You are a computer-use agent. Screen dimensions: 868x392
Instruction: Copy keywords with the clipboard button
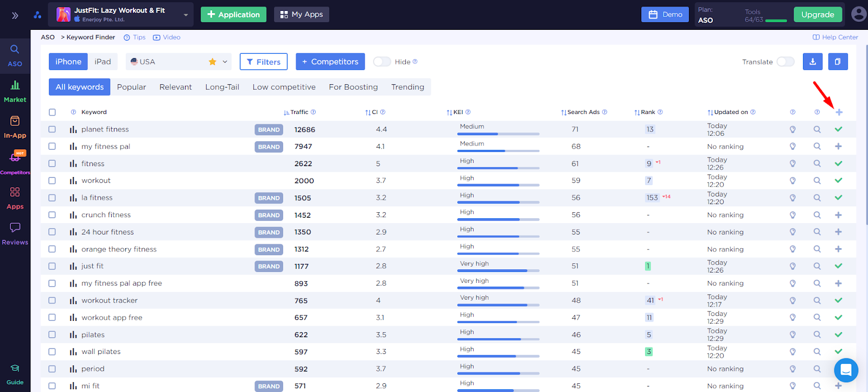coord(838,61)
